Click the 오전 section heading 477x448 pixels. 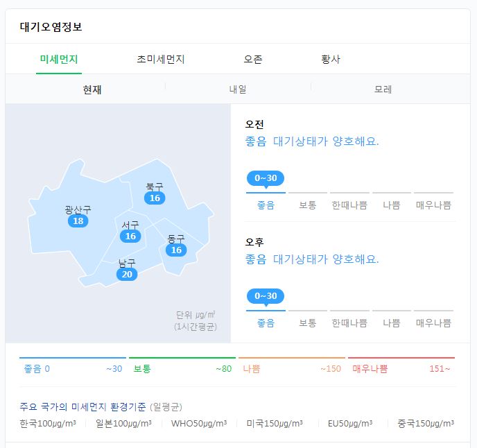tap(254, 124)
